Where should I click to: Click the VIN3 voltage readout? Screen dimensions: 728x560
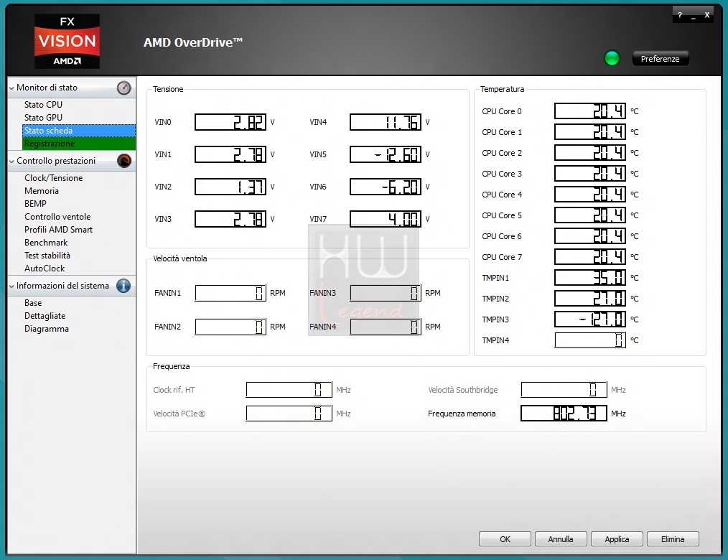(x=230, y=219)
